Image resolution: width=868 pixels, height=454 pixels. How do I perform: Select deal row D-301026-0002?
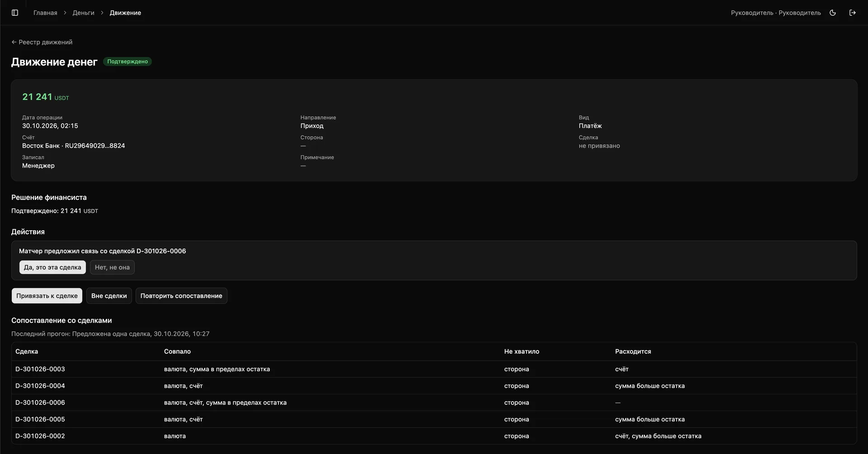434,436
